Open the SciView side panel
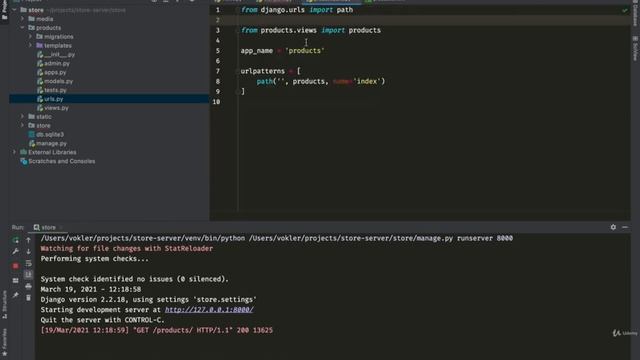Screen dimensions: 640x360 coord(635,48)
